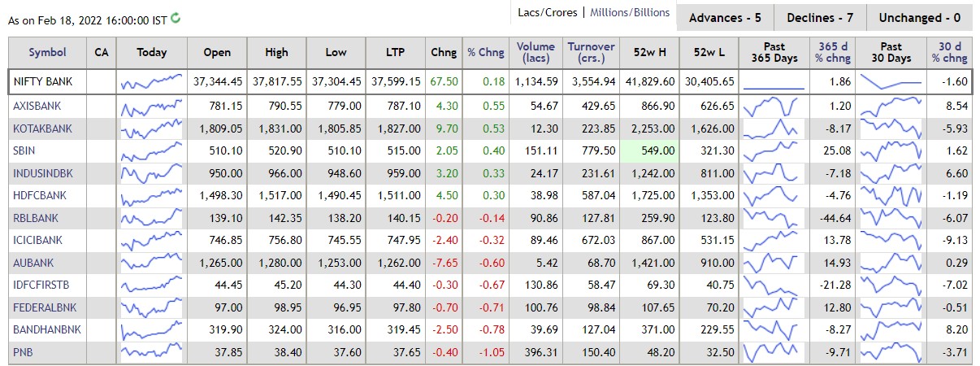Click the green refresh icon beside timestamp
The height and width of the screenshot is (366, 980).
(176, 18)
